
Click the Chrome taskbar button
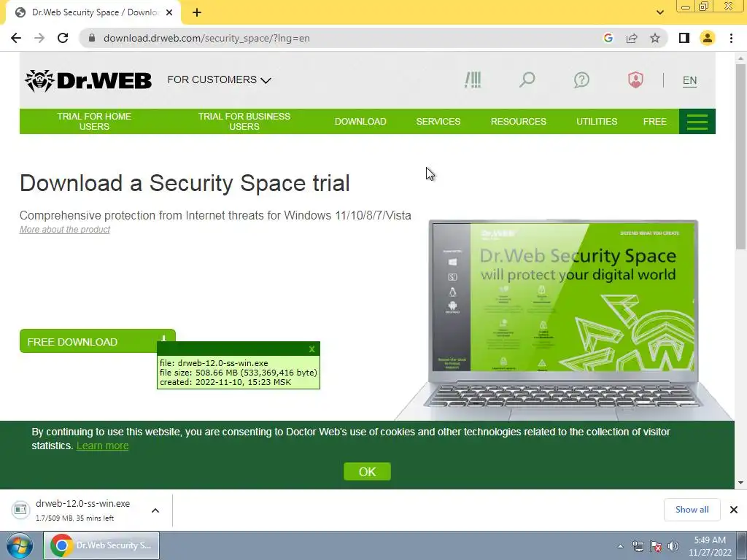click(101, 545)
